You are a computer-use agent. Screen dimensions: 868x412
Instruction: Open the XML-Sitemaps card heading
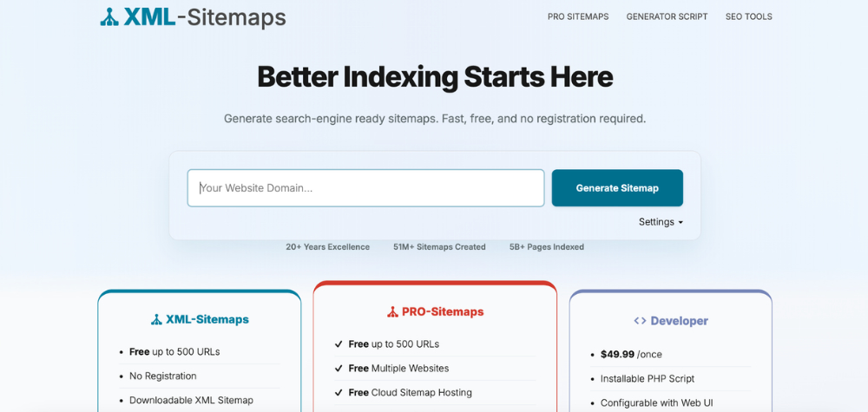pos(207,319)
